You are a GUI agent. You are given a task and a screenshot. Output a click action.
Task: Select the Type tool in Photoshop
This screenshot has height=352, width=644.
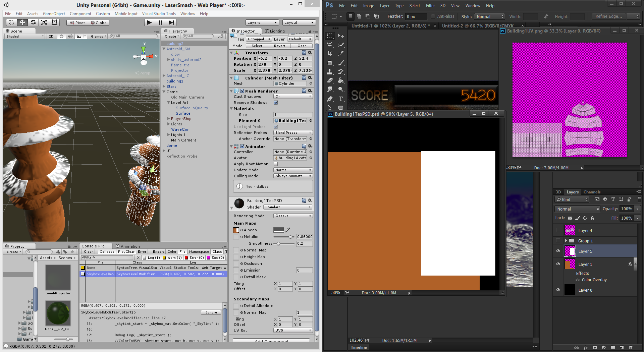(341, 99)
